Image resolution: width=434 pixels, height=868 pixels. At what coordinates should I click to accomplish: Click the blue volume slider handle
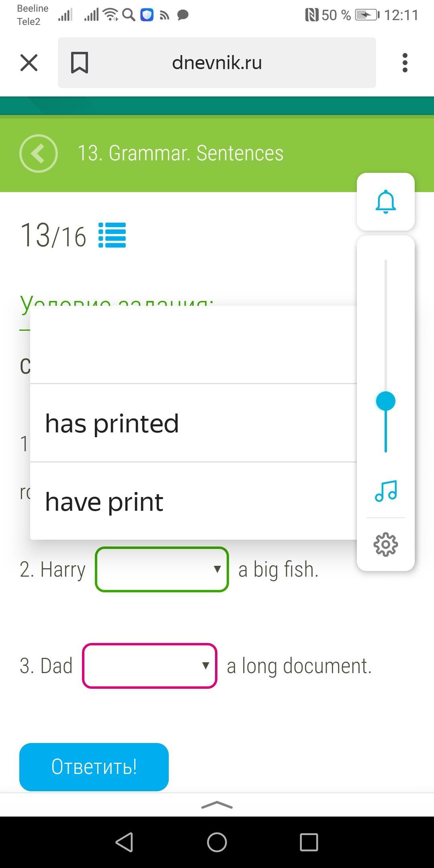pyautogui.click(x=386, y=401)
